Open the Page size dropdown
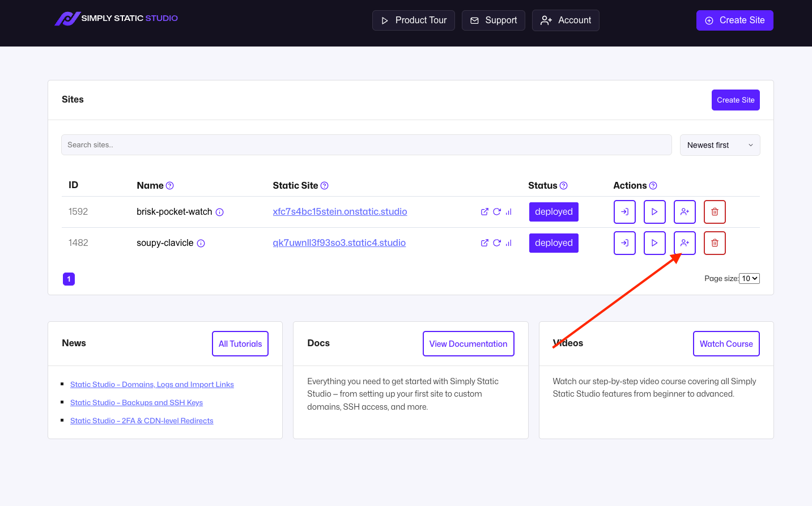This screenshot has width=812, height=506. point(749,279)
